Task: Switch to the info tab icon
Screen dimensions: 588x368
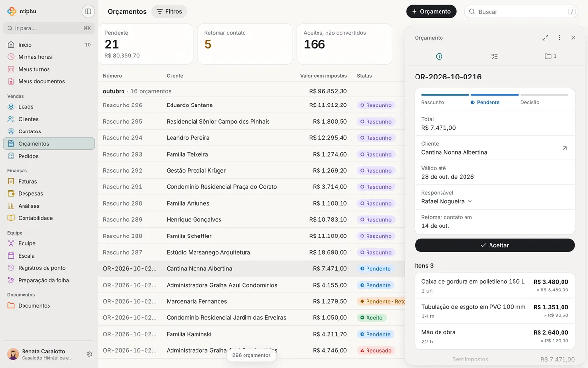Action: pos(439,56)
